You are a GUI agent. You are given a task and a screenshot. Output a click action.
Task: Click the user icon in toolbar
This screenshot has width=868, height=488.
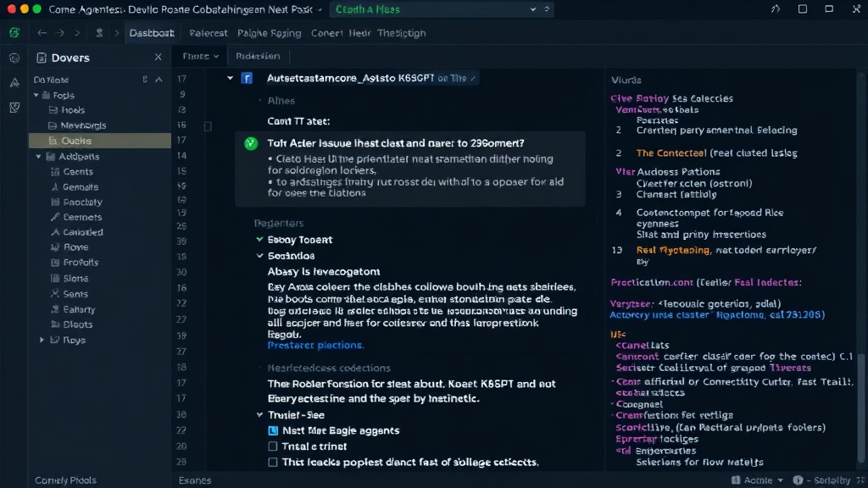(99, 33)
